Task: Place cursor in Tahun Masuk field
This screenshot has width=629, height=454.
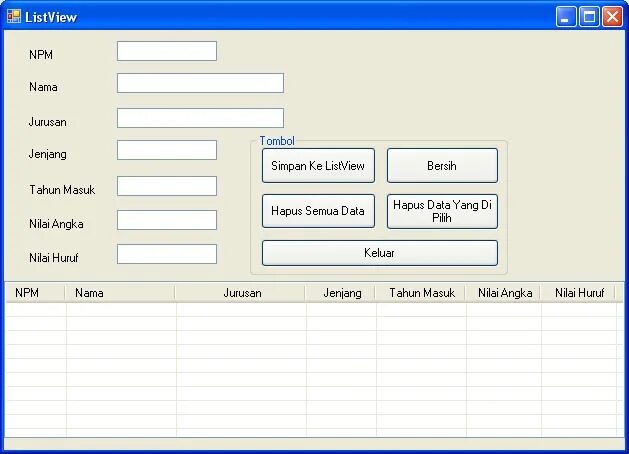Action: (x=167, y=186)
